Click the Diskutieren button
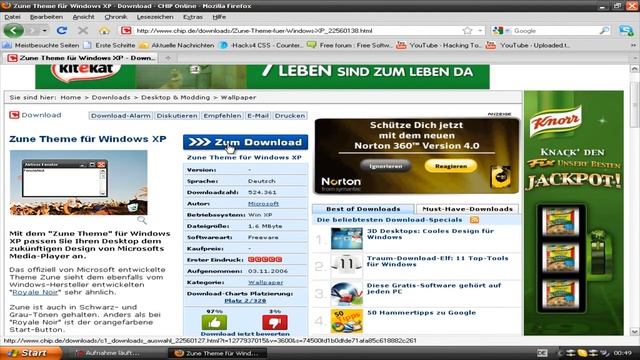The width and height of the screenshot is (640, 360). (x=177, y=116)
